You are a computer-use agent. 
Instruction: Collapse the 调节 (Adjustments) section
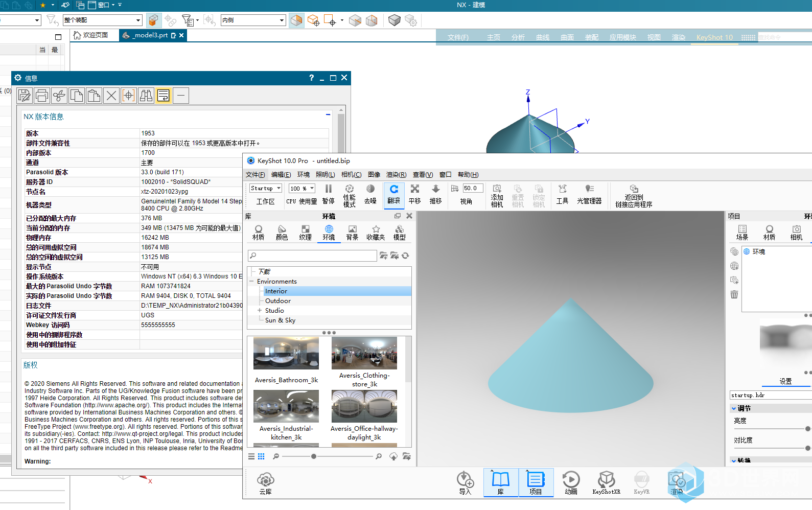[734, 408]
